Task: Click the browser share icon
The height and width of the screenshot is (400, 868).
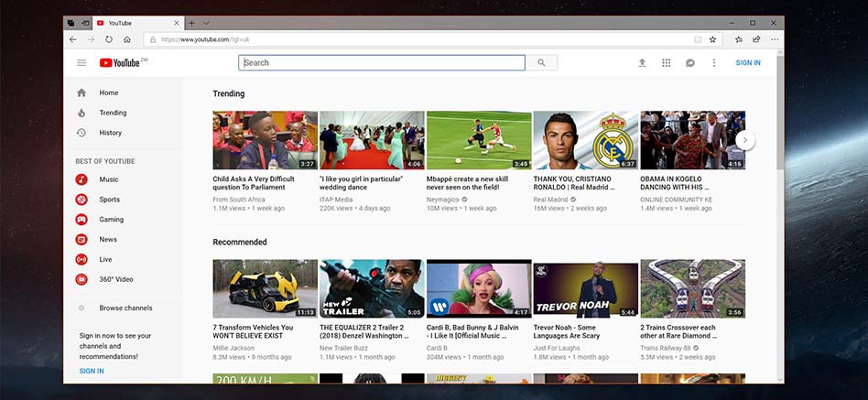Action: pyautogui.click(x=756, y=40)
